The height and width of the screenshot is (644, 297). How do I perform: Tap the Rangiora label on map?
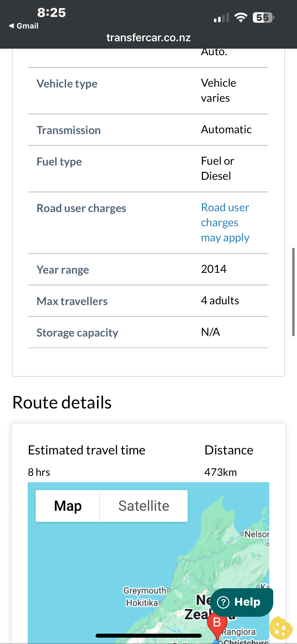click(x=239, y=632)
